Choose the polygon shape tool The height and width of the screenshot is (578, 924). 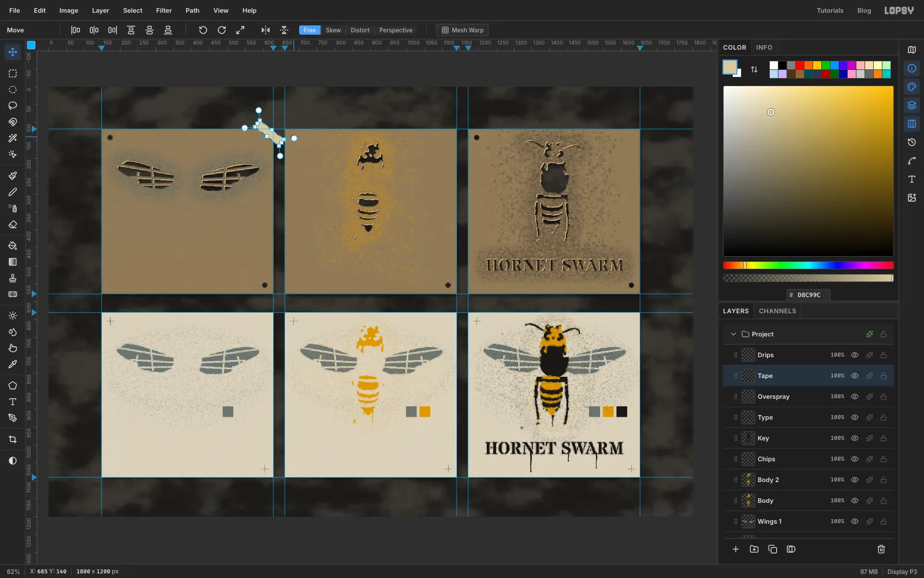click(x=13, y=386)
